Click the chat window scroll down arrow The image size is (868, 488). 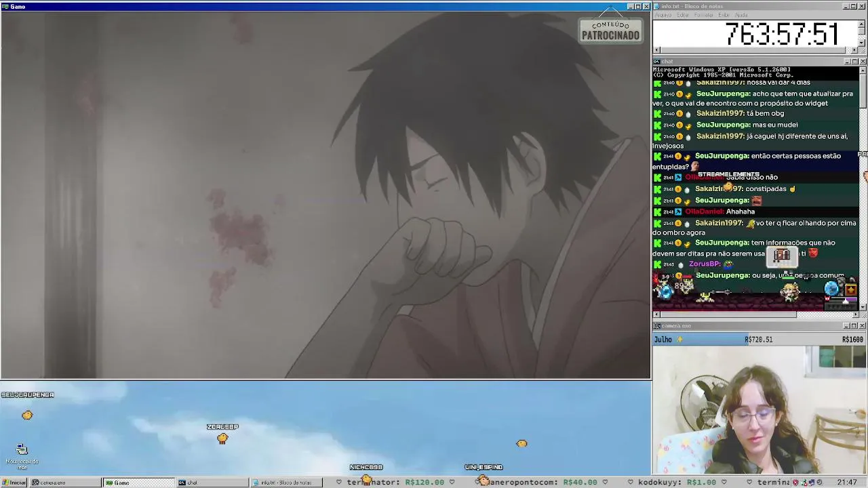863,306
